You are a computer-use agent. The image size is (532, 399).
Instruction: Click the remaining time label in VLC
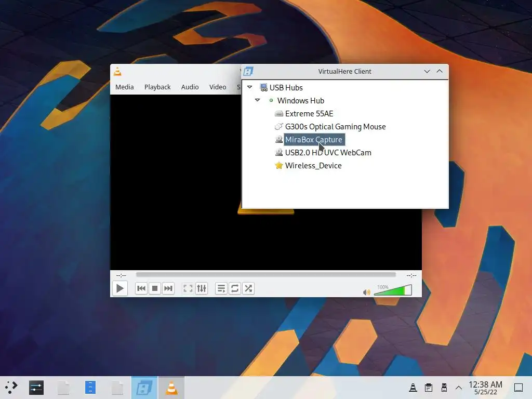411,275
